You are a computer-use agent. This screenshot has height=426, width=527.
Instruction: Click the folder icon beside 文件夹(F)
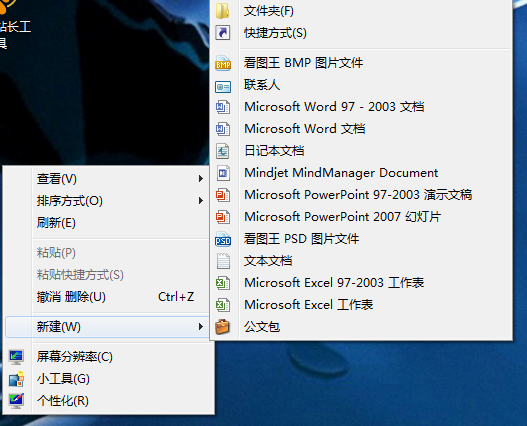click(x=222, y=11)
